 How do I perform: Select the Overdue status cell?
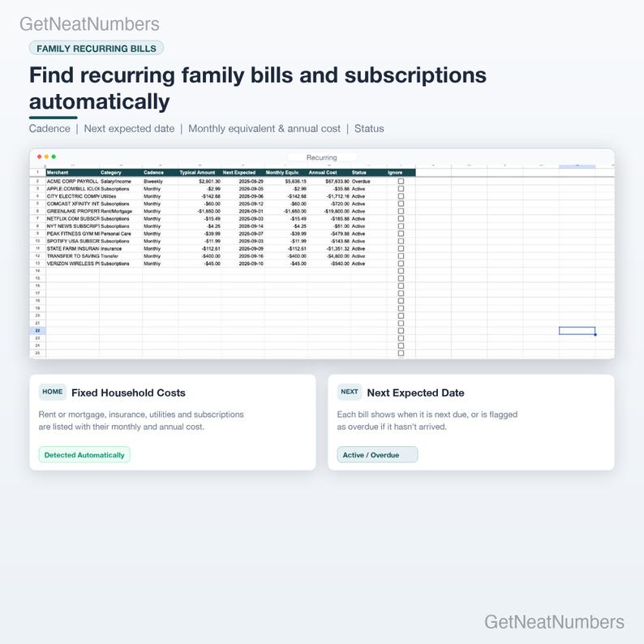368,181
